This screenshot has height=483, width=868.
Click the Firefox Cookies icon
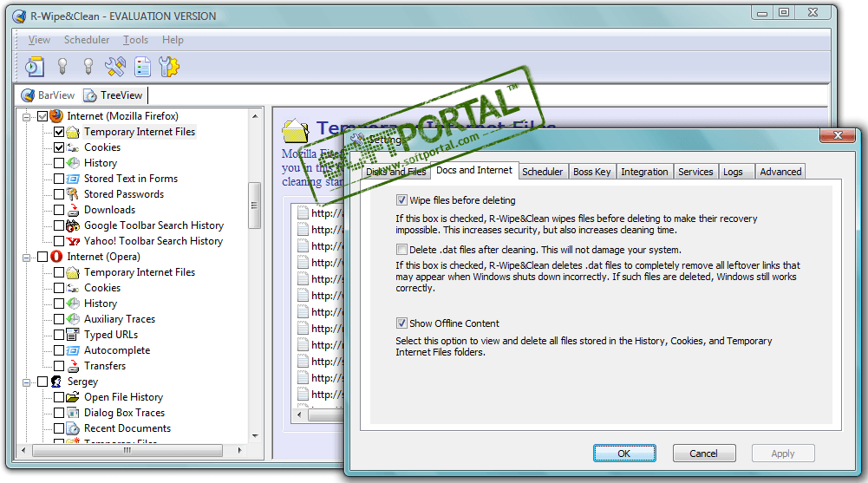[x=73, y=147]
